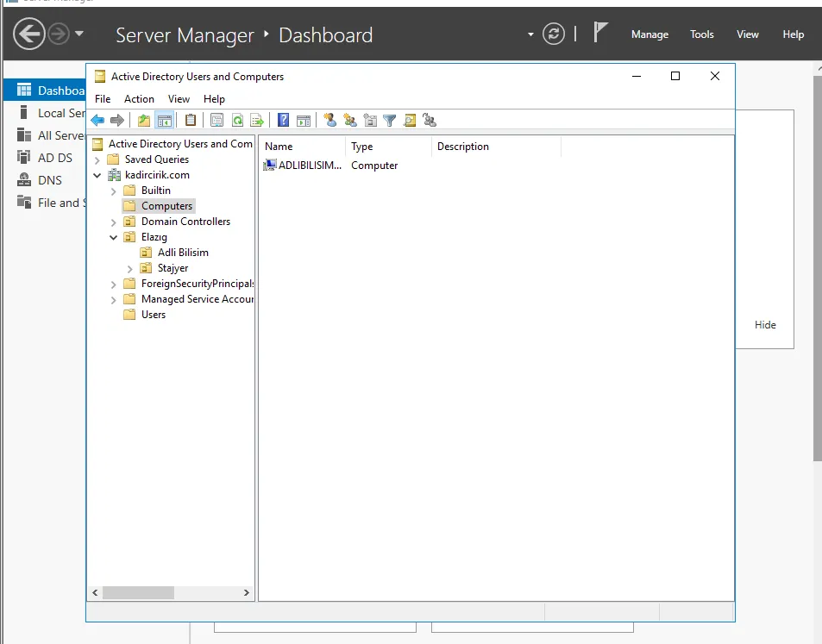Create a new group with two-people icon
This screenshot has height=644, width=822.
[x=350, y=121]
